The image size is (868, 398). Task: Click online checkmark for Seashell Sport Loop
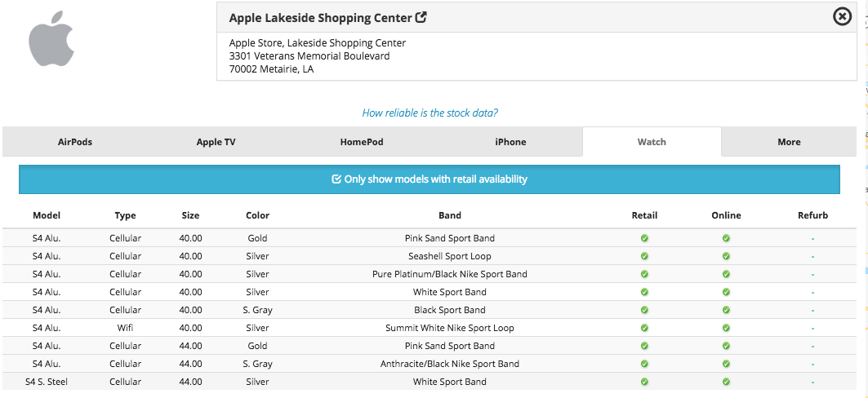coord(726,256)
